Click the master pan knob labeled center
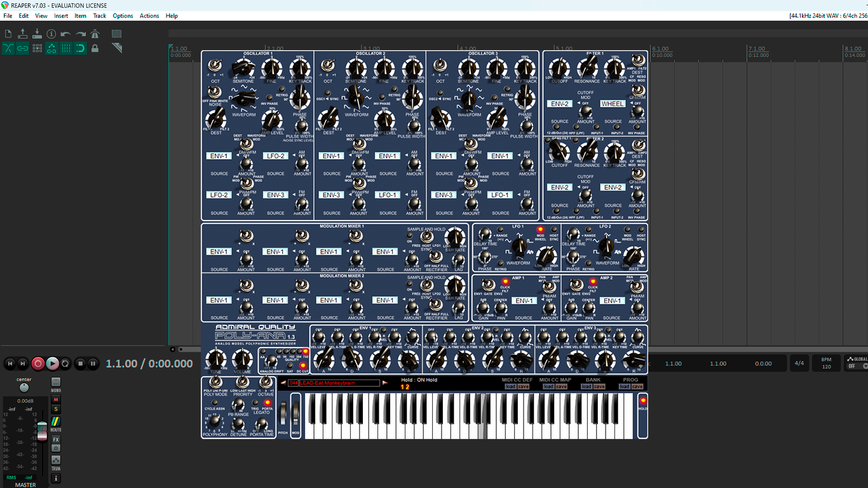This screenshot has height=488, width=868. coord(24,387)
